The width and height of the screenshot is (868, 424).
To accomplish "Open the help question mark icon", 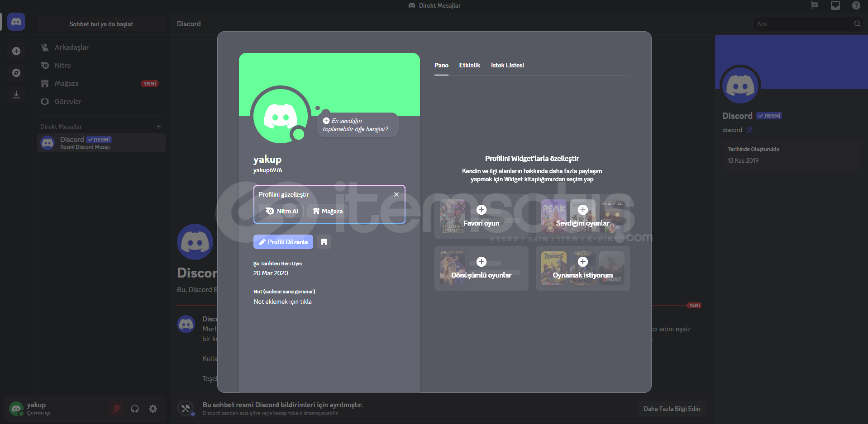I will click(x=856, y=5).
